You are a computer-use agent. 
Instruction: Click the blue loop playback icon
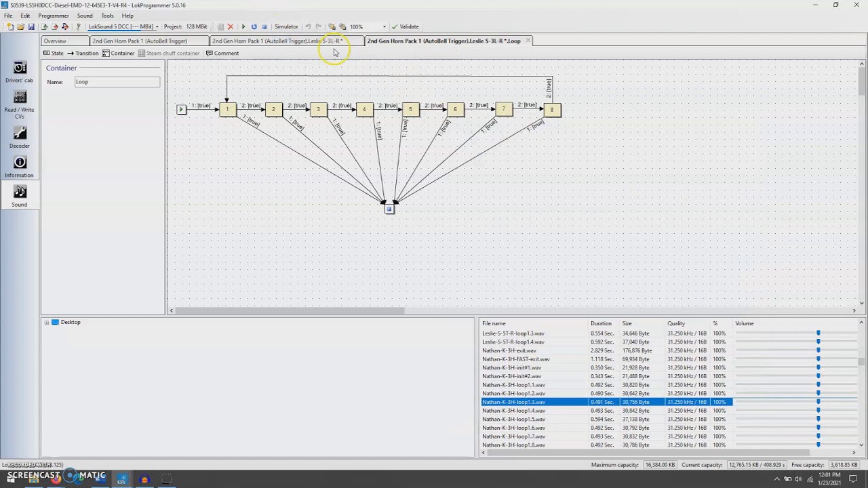[254, 26]
